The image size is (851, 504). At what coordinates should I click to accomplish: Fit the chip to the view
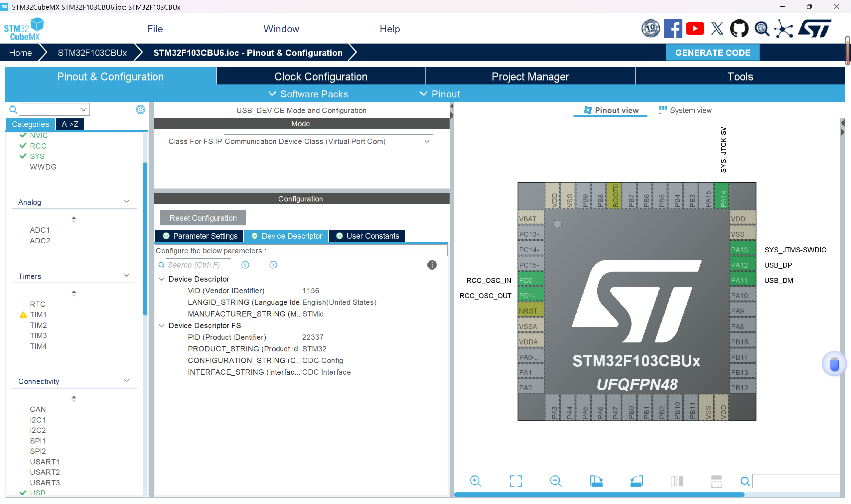[516, 481]
